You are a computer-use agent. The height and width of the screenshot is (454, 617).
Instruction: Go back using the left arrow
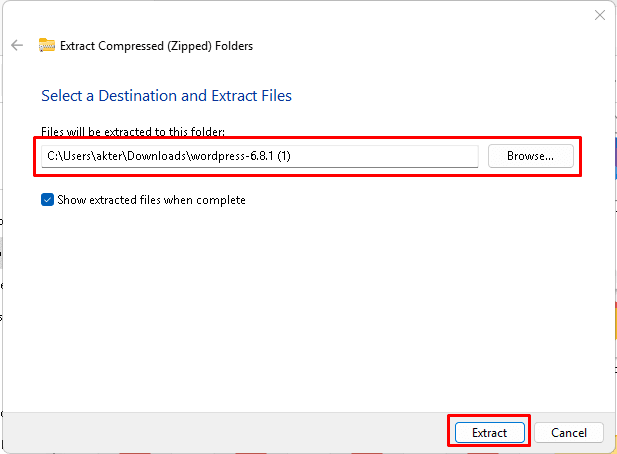17,45
